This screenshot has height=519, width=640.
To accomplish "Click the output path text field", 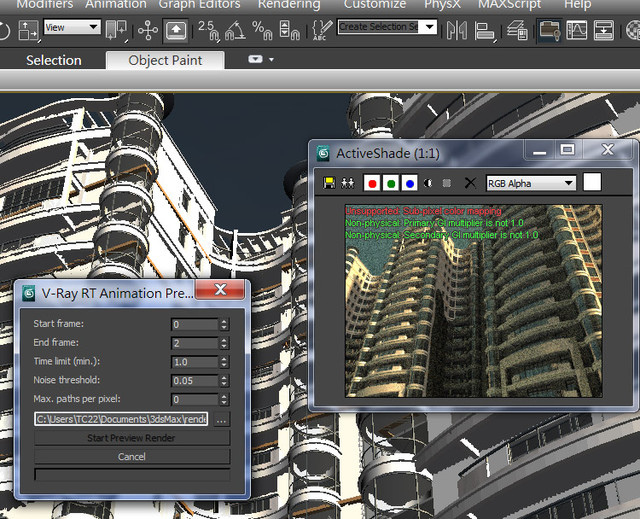I will coord(122,419).
